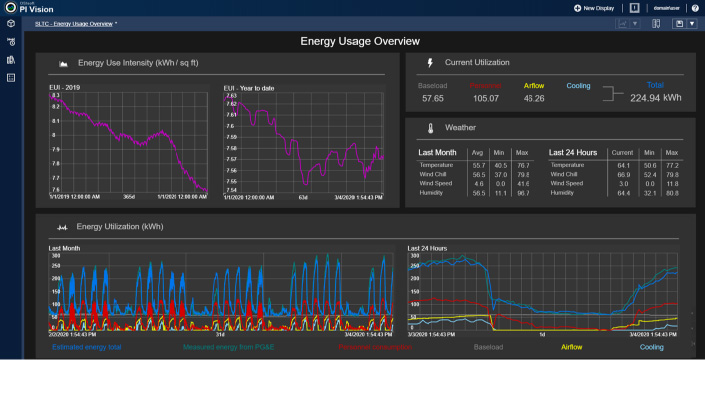
Task: Click the Current Utilization lightning icon
Action: coord(430,63)
